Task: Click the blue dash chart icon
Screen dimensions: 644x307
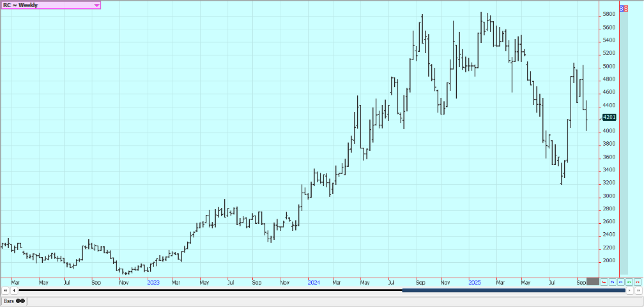Action: pos(621,281)
